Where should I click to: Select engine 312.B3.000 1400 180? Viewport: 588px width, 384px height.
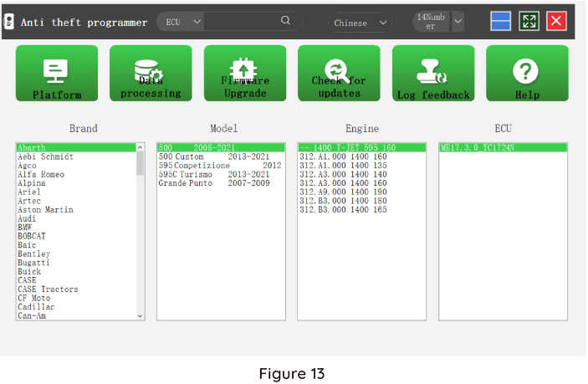click(x=362, y=201)
